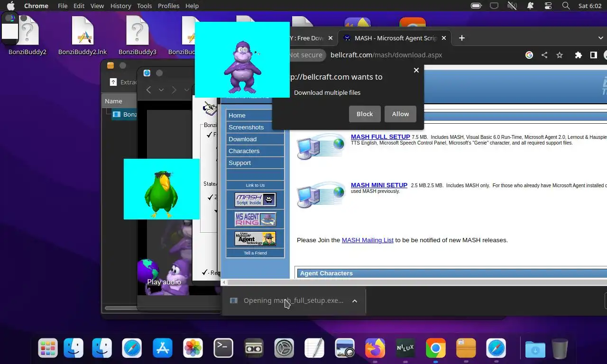
Task: Open the Trash in dock
Action: click(560, 349)
